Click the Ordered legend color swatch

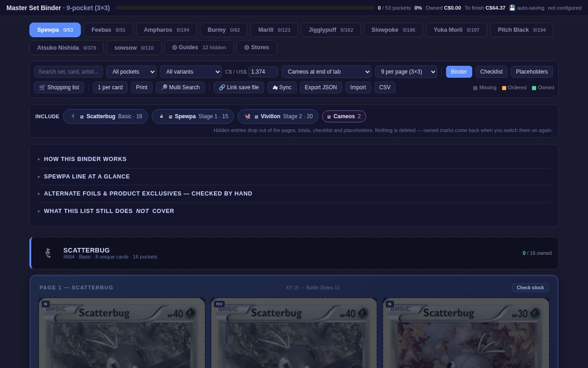(x=504, y=88)
